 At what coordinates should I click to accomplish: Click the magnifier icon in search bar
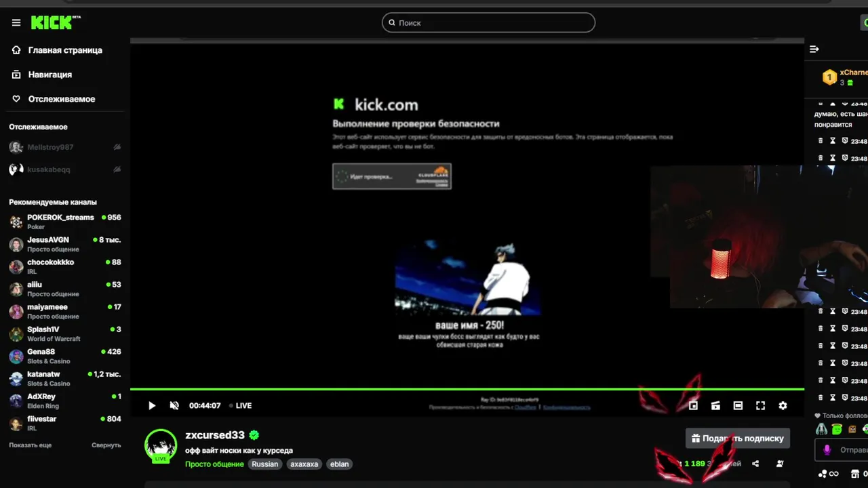[x=391, y=22]
